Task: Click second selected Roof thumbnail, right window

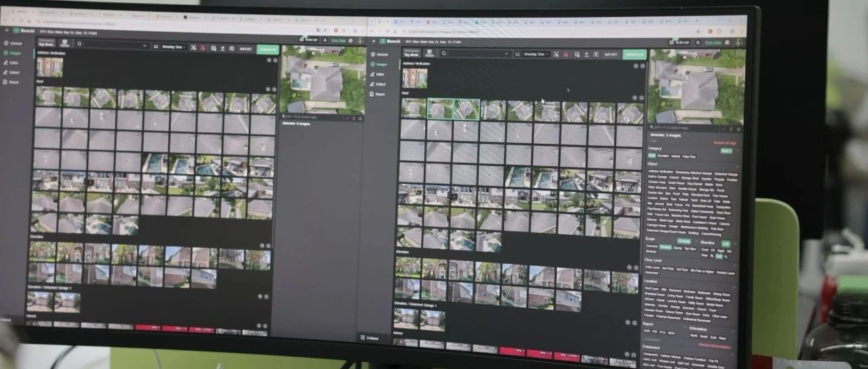Action: [467, 109]
